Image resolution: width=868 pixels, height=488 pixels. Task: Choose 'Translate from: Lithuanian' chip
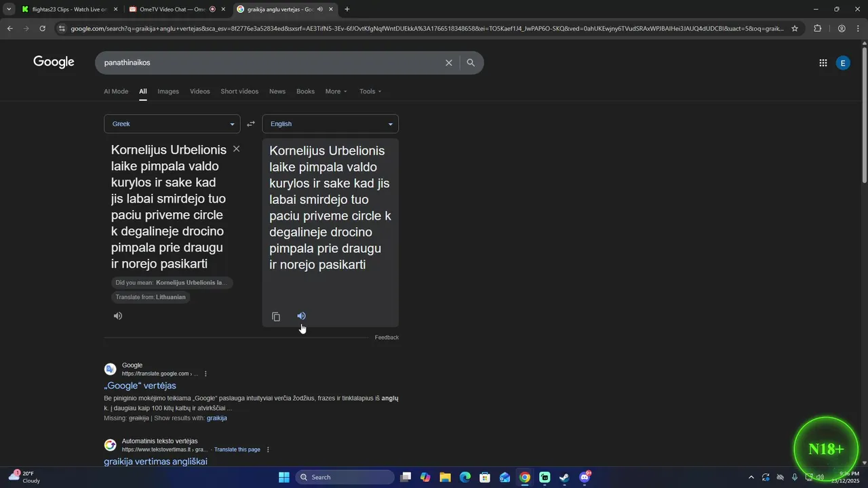(151, 297)
